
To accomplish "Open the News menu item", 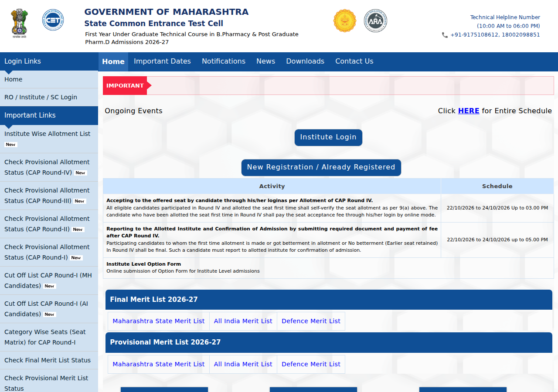I will (265, 61).
